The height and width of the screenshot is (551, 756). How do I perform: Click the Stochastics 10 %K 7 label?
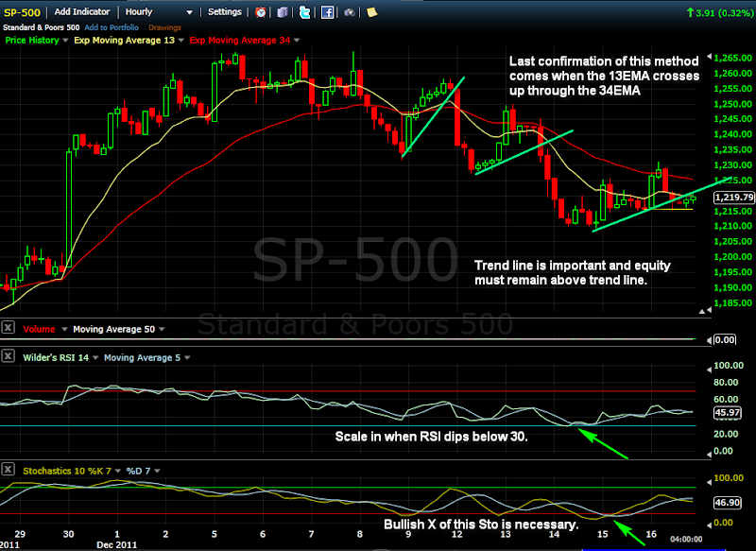tap(67, 471)
